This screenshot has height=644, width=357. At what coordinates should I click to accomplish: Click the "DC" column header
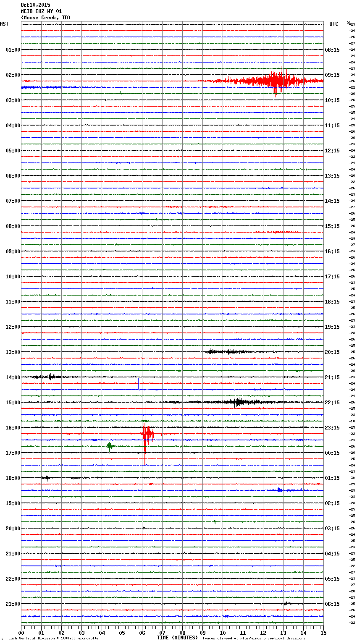tap(349, 23)
